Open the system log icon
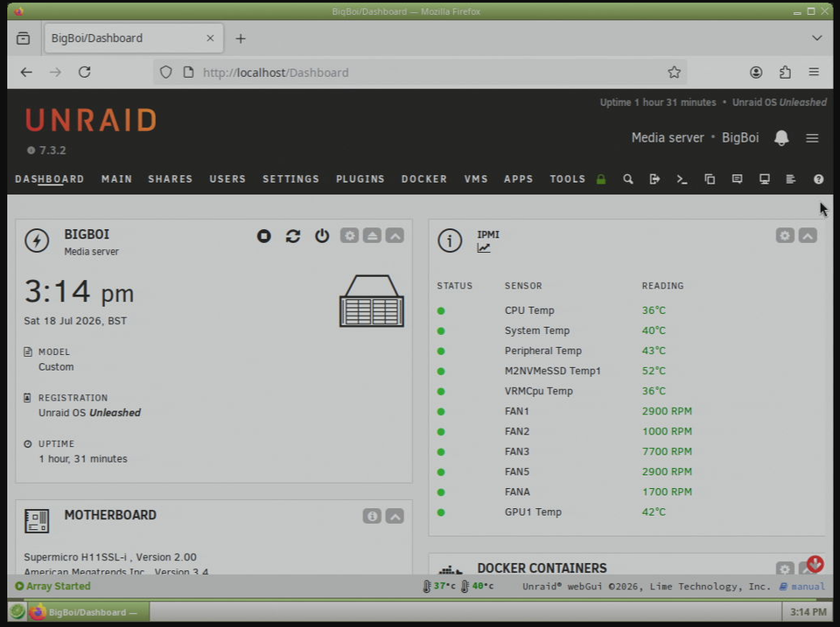Screen dimensions: 840x627 click(x=791, y=179)
